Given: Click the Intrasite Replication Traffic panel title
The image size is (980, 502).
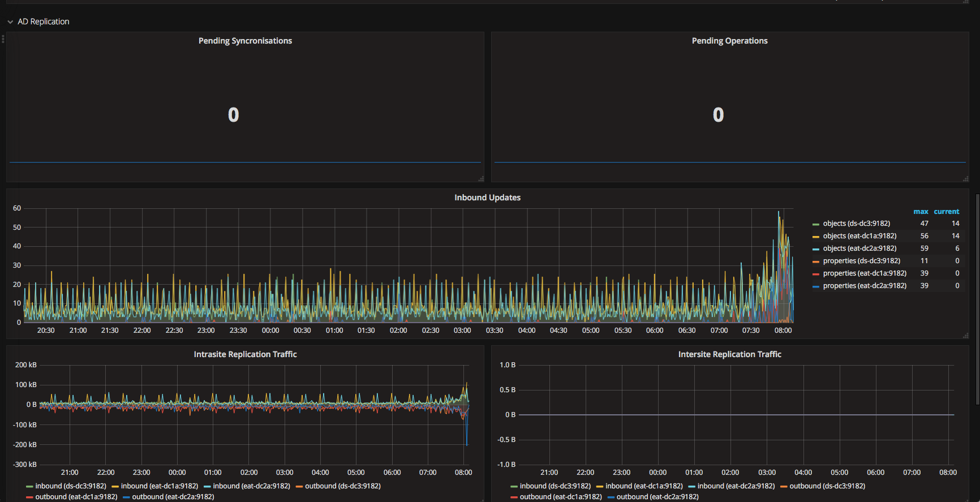Looking at the screenshot, I should pyautogui.click(x=245, y=354).
